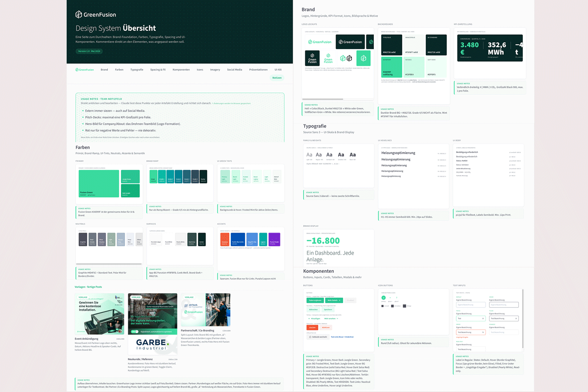Select the Darker swatch in the Brand Ramp

click(x=203, y=177)
